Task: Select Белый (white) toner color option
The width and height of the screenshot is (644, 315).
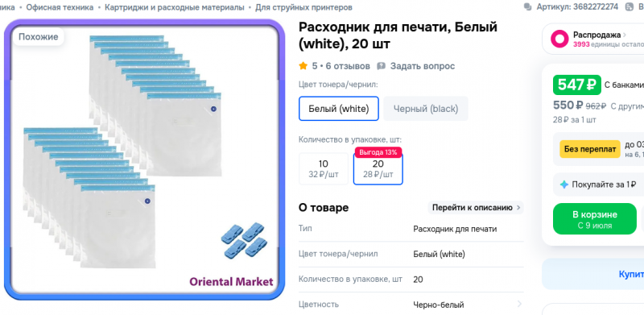Action: (x=339, y=109)
